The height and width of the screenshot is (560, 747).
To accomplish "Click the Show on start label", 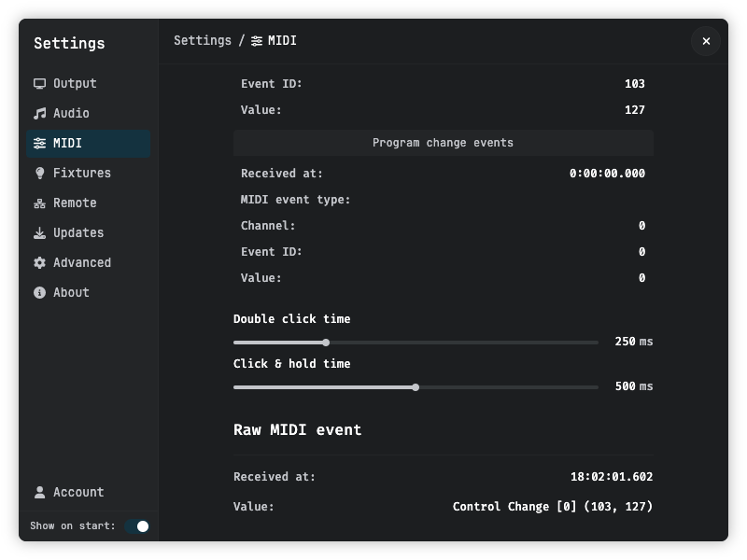I will click(73, 526).
